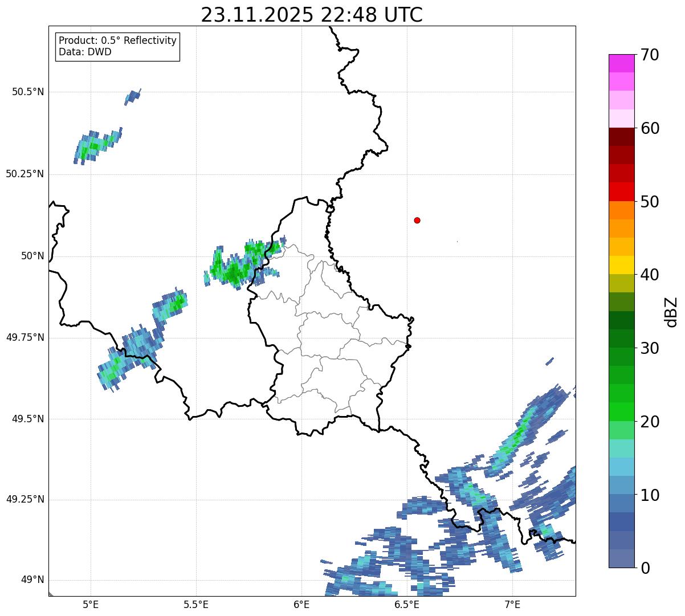
Task: Click the colorbar tick label 10
Action: click(x=650, y=495)
